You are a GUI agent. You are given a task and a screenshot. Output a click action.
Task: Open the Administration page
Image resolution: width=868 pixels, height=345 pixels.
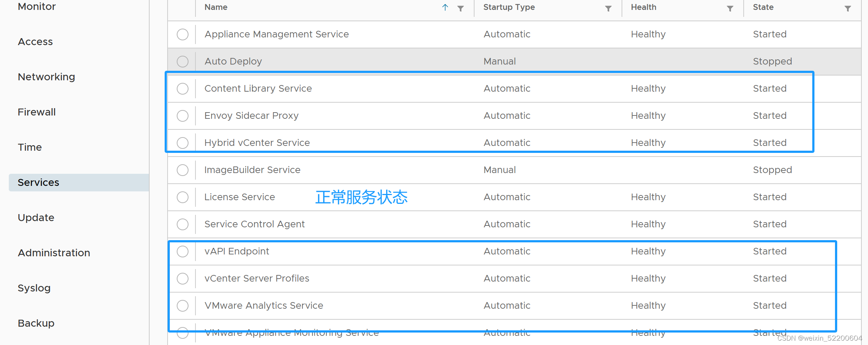54,253
